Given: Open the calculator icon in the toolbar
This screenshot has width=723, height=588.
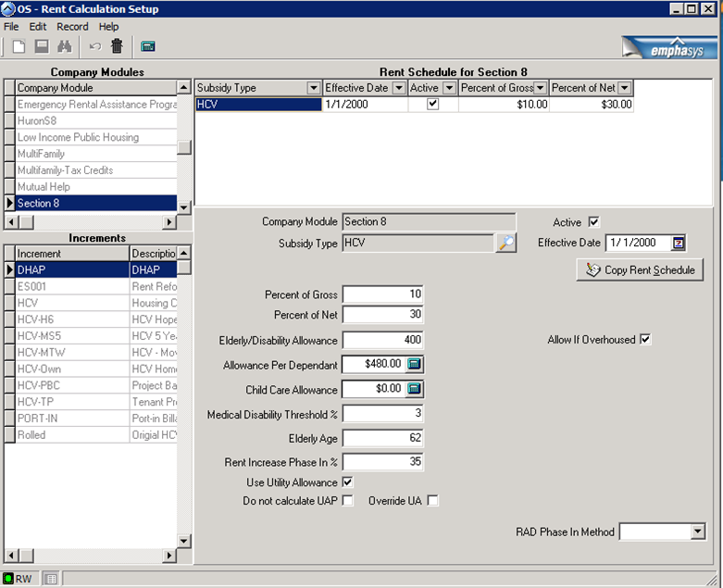Looking at the screenshot, I should point(147,45).
